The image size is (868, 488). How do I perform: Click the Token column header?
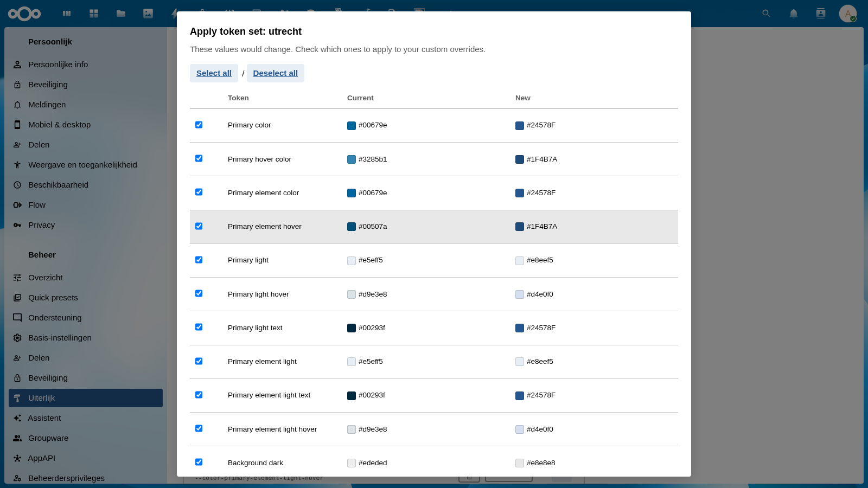pyautogui.click(x=238, y=98)
